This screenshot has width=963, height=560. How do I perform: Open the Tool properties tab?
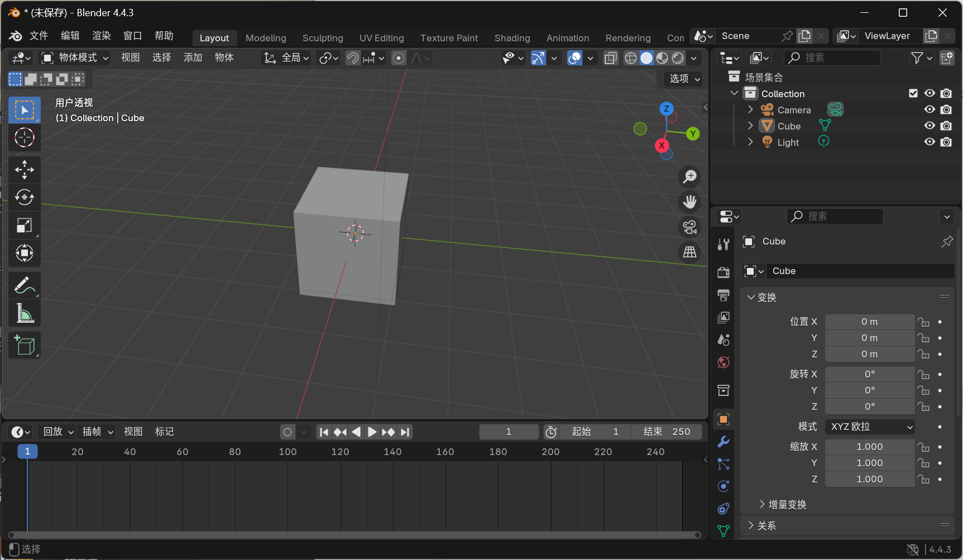pos(724,244)
